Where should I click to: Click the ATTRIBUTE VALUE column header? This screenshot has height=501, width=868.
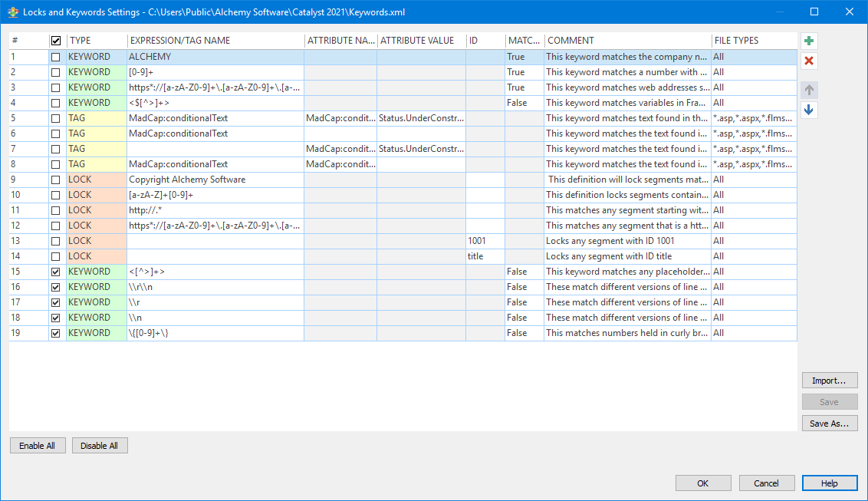pos(421,41)
